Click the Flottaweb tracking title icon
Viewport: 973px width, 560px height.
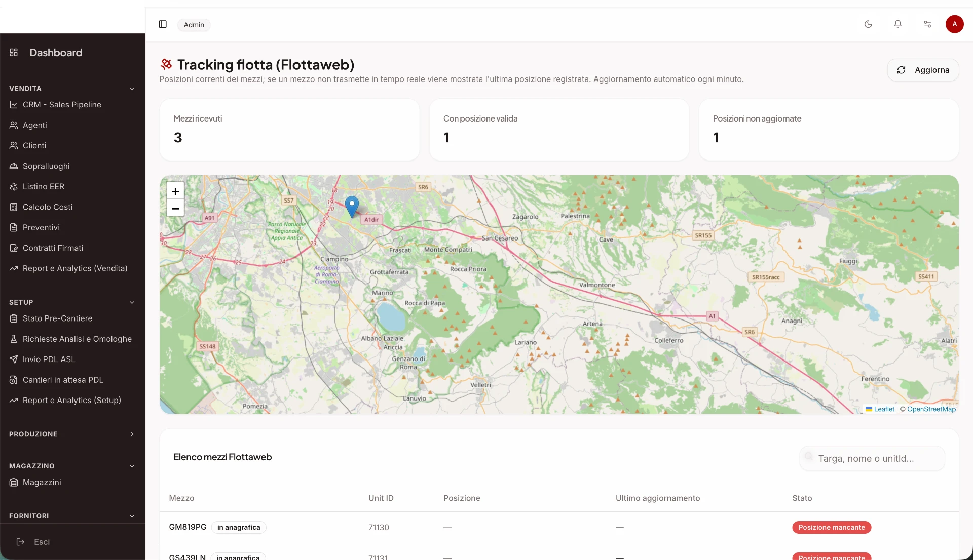(166, 64)
